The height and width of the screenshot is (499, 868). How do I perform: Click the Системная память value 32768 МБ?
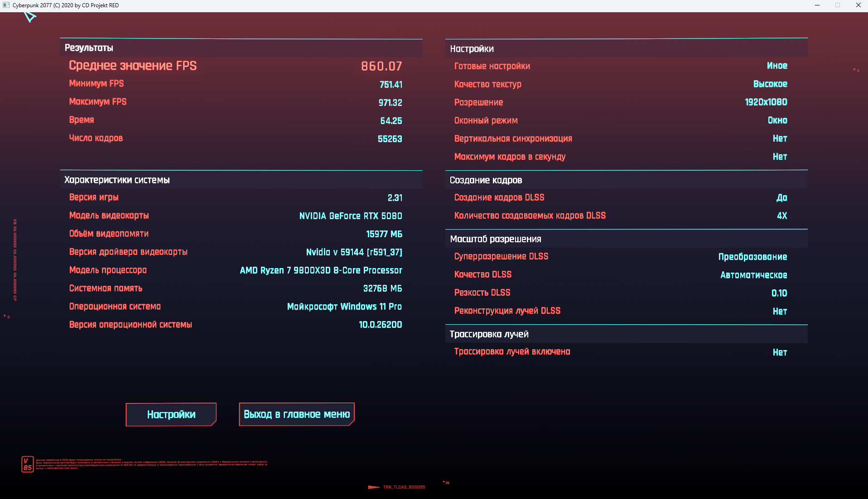click(383, 288)
